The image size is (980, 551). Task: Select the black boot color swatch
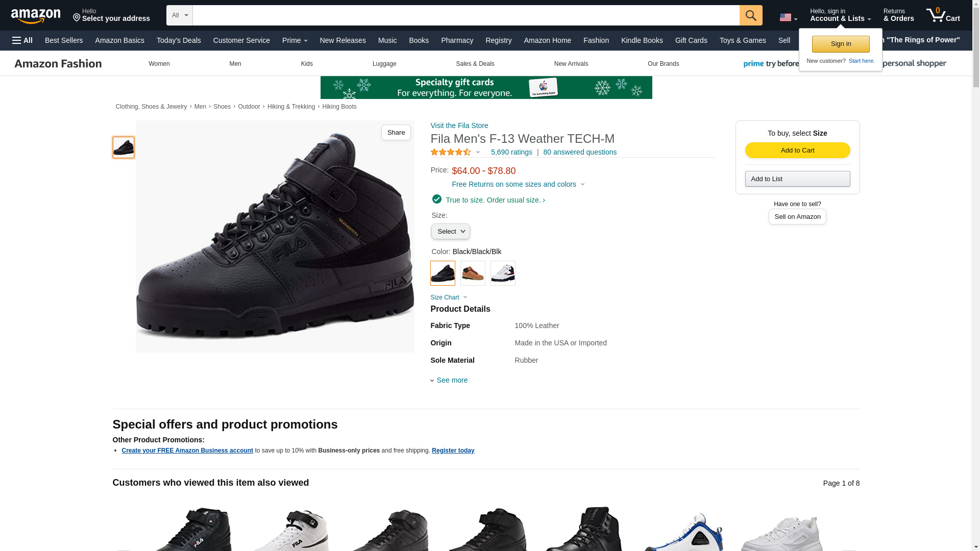coord(443,273)
